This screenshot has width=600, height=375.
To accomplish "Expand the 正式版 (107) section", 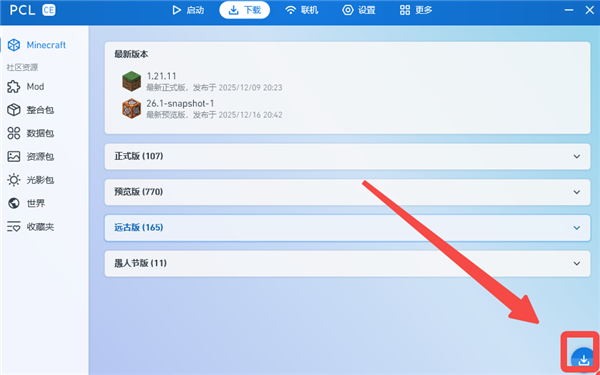I will tap(347, 157).
